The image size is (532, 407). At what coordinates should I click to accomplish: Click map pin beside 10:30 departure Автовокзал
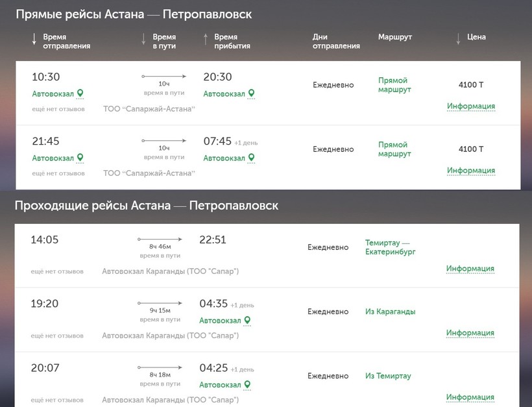[x=80, y=93]
